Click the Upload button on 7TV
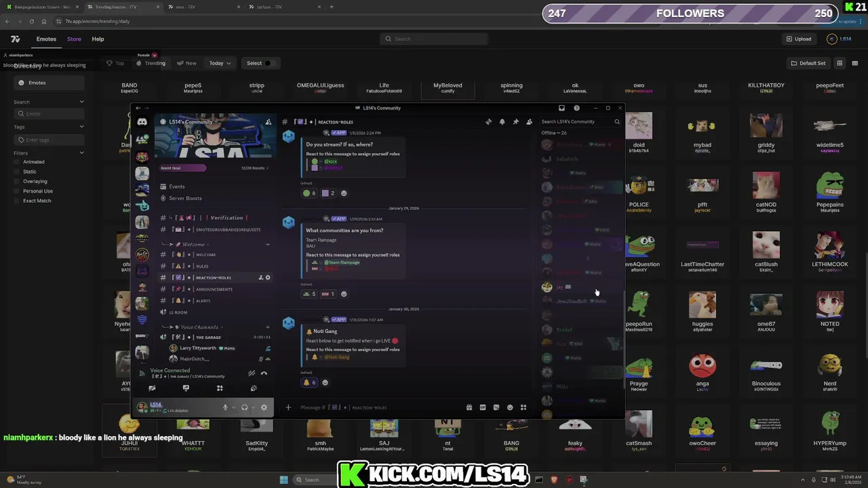This screenshot has width=868, height=488. pos(799,39)
